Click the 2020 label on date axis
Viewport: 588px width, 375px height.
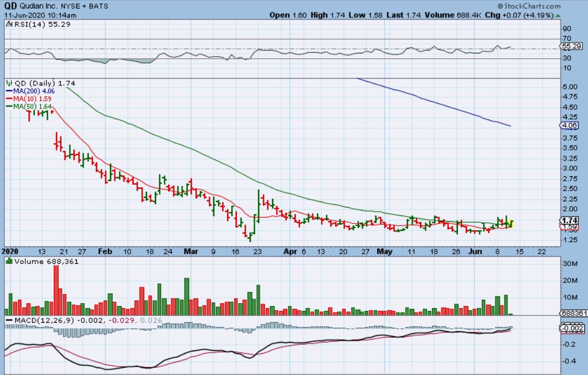(11, 252)
